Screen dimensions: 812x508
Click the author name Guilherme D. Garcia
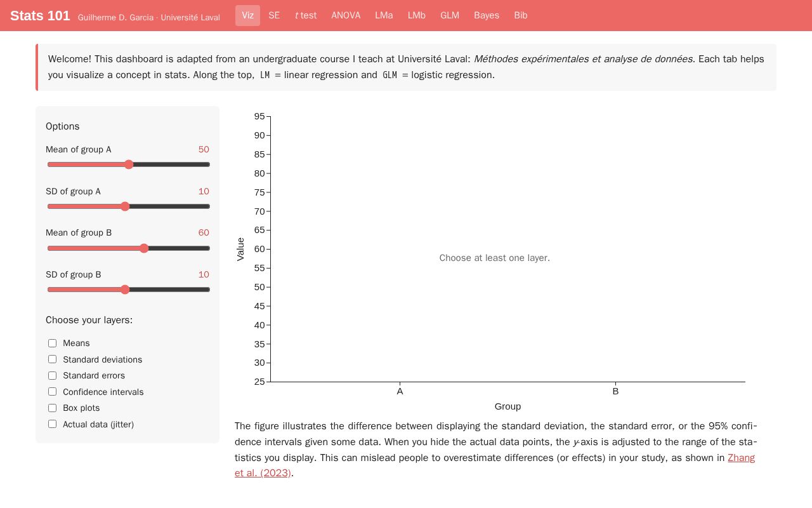click(x=115, y=17)
